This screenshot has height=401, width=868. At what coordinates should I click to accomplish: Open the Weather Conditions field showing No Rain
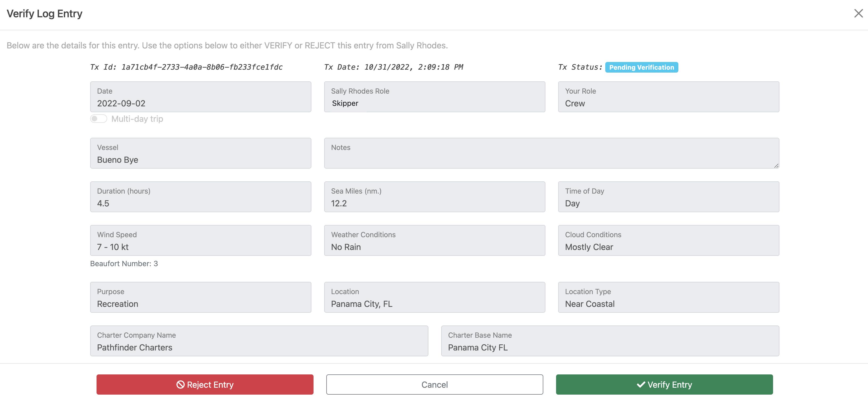(434, 240)
